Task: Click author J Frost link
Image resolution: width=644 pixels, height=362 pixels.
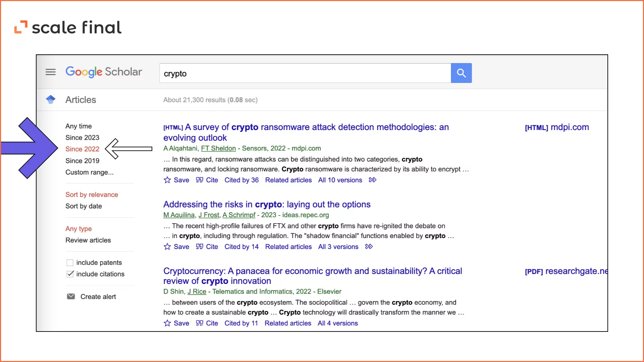Action: point(208,215)
